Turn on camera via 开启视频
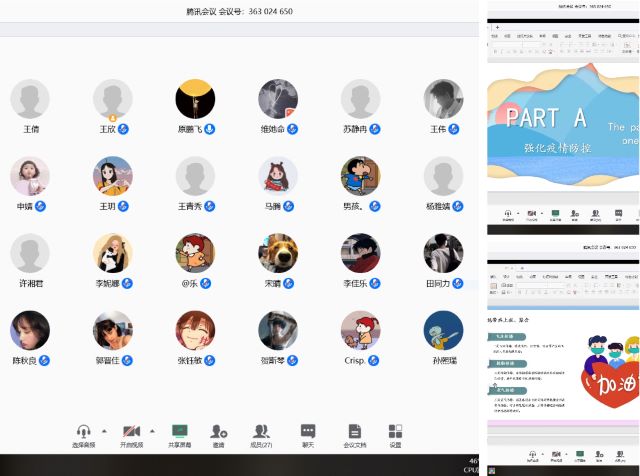This screenshot has height=476, width=640. (131, 435)
